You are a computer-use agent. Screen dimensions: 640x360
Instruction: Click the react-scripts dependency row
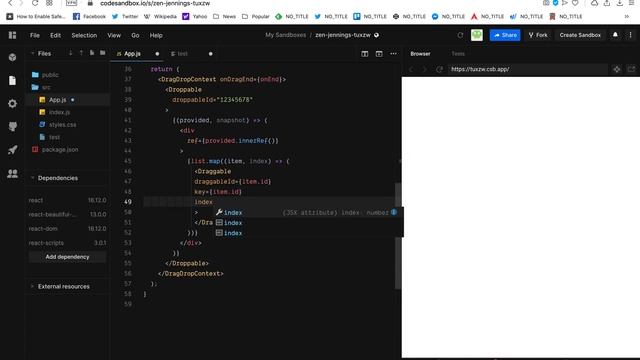click(x=67, y=243)
